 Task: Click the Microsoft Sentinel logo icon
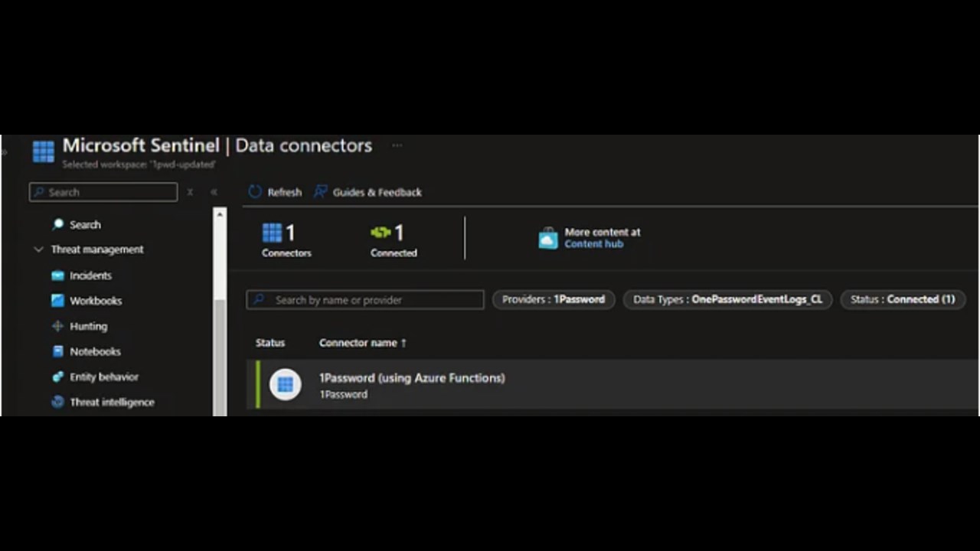click(44, 152)
